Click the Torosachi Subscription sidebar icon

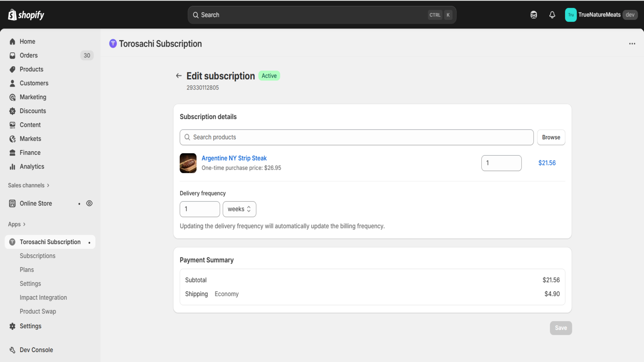12,242
